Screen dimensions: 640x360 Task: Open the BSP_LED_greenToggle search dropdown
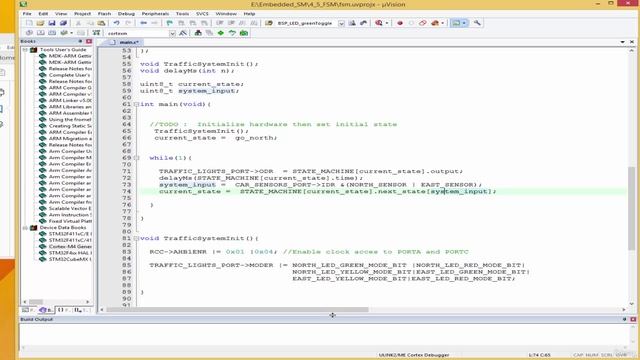pos(341,24)
